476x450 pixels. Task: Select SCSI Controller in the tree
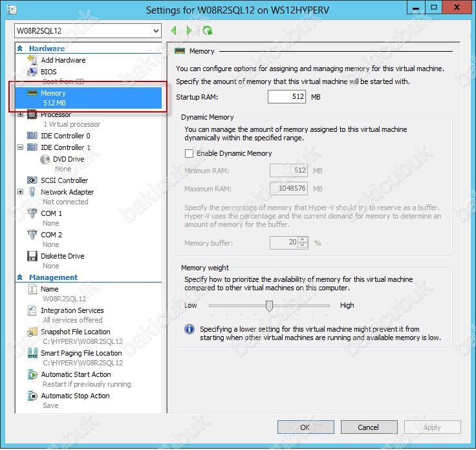pos(65,180)
